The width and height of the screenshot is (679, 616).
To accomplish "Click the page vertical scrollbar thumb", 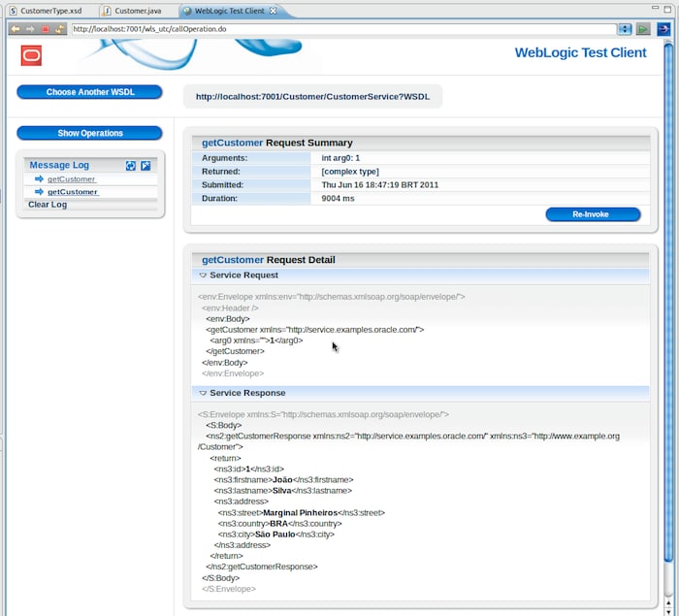I will click(x=668, y=304).
